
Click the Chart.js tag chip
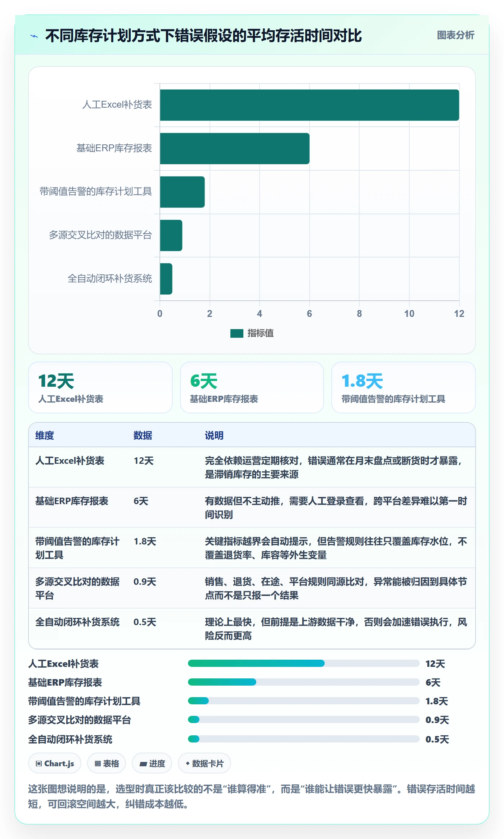click(55, 763)
